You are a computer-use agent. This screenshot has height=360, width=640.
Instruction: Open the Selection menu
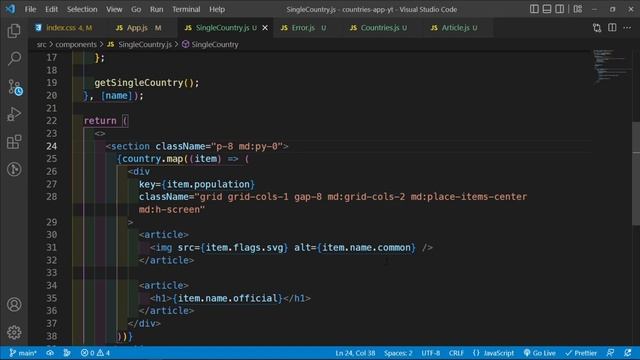82,9
